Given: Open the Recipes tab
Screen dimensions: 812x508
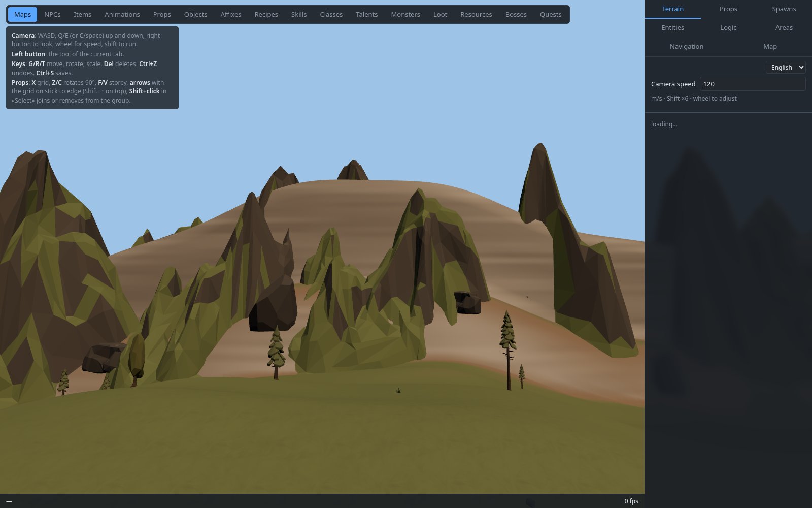Looking at the screenshot, I should [266, 14].
